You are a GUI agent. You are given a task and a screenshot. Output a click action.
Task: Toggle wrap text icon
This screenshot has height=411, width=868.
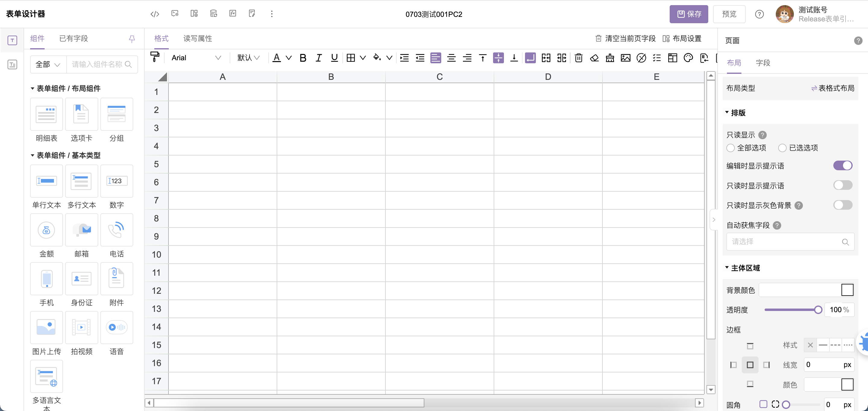coord(530,58)
